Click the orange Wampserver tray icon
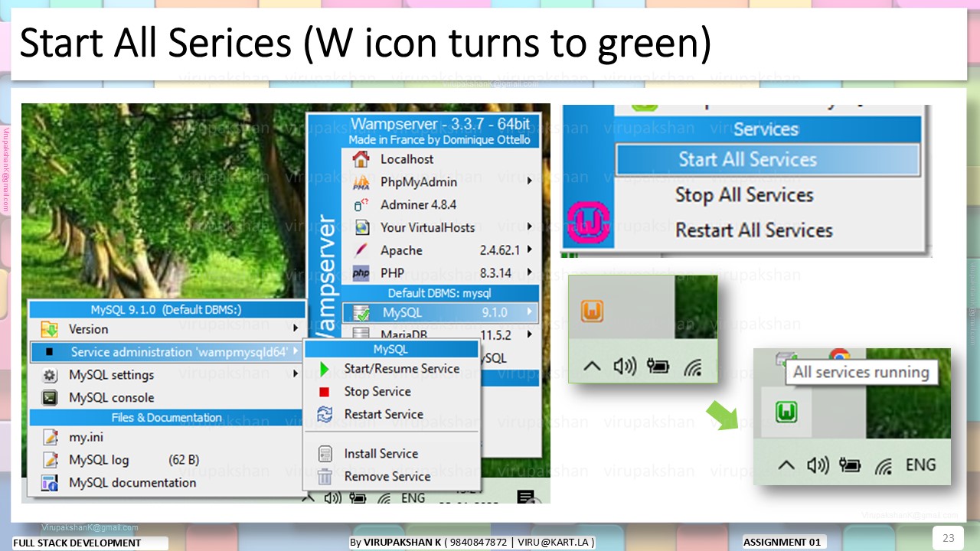Image resolution: width=980 pixels, height=551 pixels. [592, 311]
